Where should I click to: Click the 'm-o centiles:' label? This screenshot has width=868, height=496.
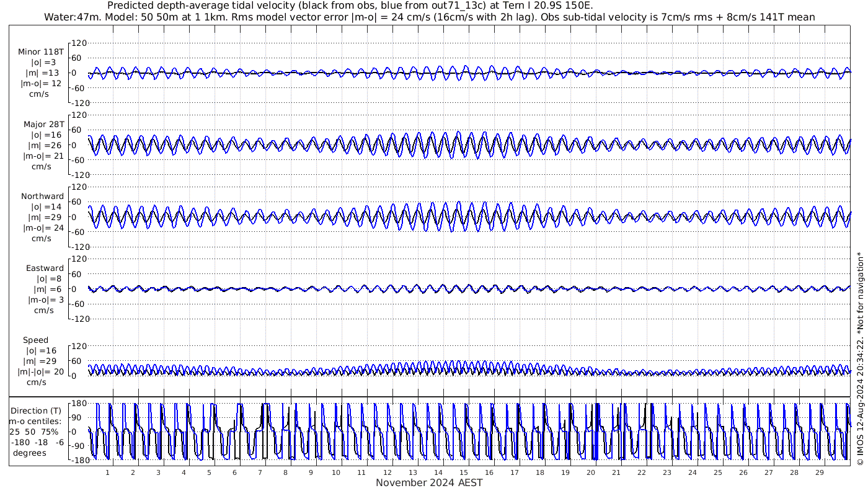35,422
